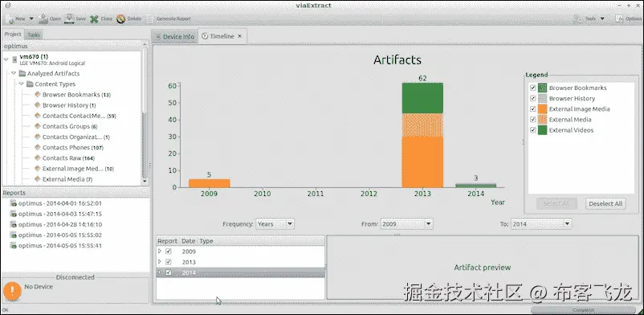Expand the 2009 row in results table
Viewport: 644px width, 315px height.
[x=160, y=251]
